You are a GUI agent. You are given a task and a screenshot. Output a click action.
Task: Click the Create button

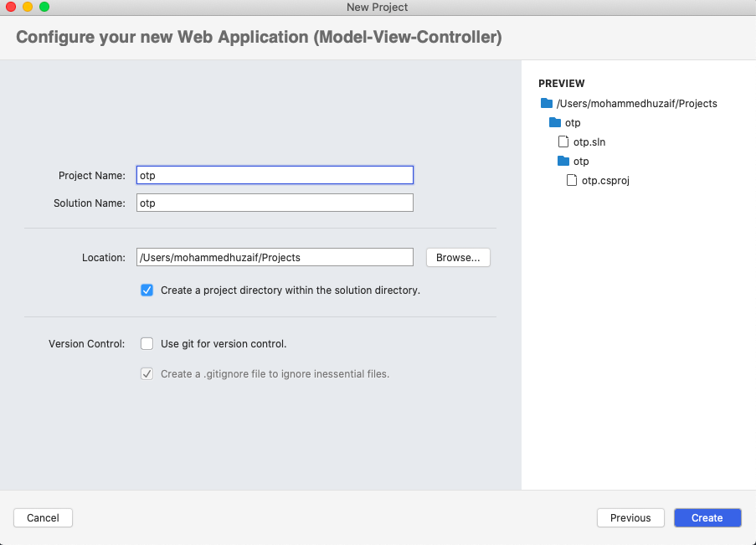point(707,517)
